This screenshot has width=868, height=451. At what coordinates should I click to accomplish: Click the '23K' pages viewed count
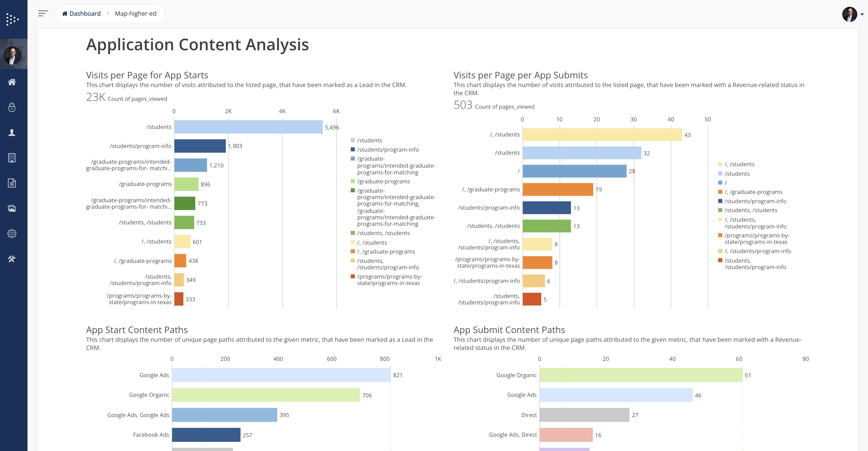pyautogui.click(x=96, y=97)
